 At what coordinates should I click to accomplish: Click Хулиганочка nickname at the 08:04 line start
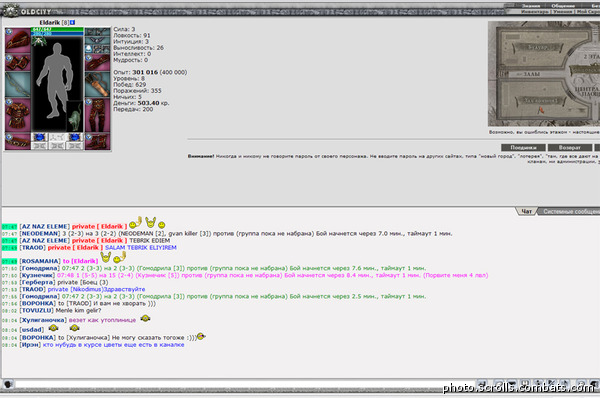tap(43, 320)
